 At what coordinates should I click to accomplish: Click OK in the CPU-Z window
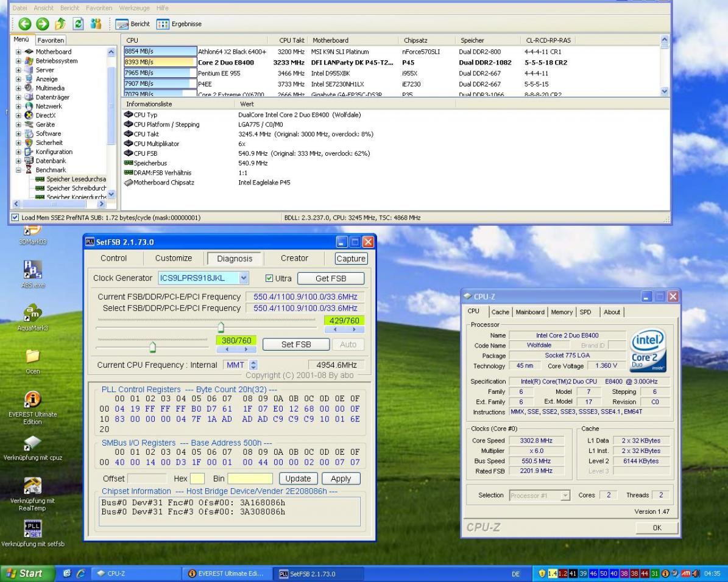[657, 528]
